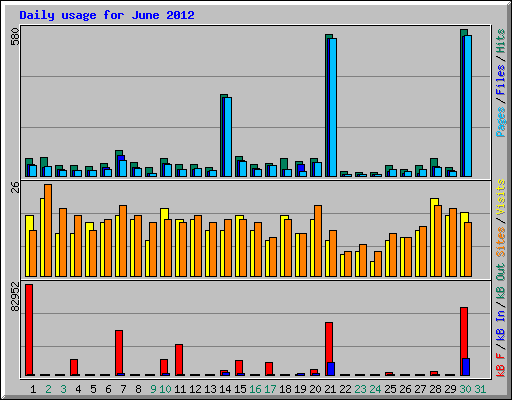
Task: Click day label 22 on the x-axis
Action: (345, 389)
